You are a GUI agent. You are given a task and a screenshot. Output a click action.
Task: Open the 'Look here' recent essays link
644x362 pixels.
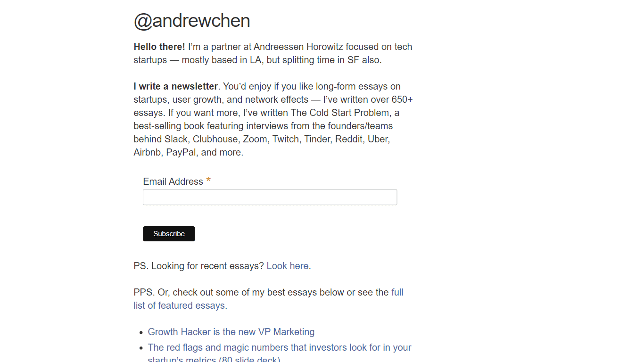pyautogui.click(x=288, y=266)
